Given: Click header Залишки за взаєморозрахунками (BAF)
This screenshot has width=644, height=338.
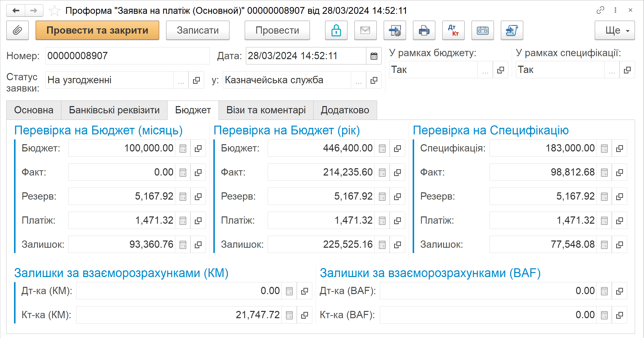Looking at the screenshot, I should click(430, 273).
